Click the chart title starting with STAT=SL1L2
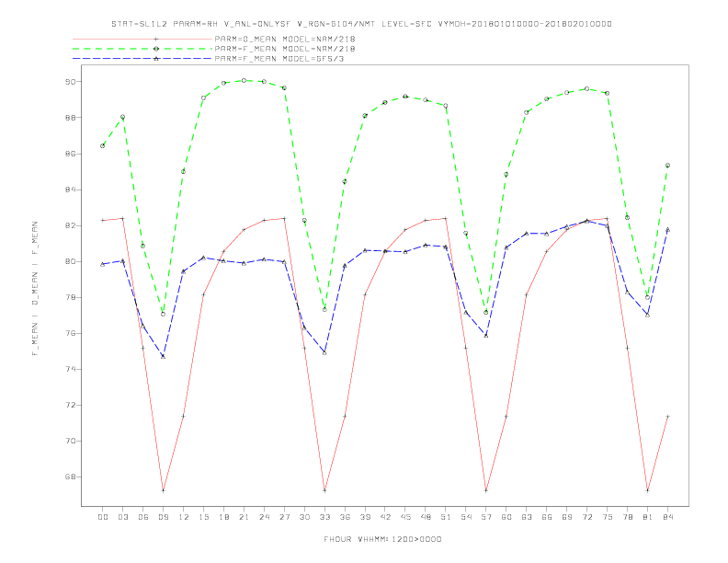 pyautogui.click(x=361, y=24)
